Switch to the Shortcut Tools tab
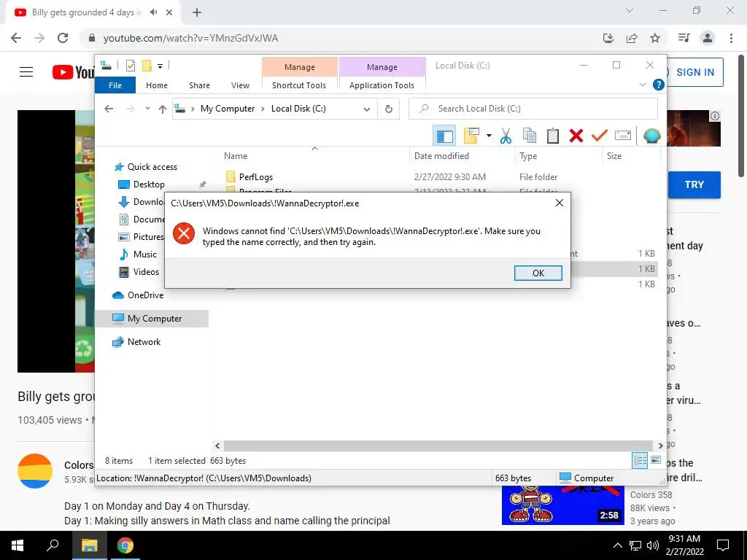This screenshot has height=560, width=747. [x=299, y=85]
